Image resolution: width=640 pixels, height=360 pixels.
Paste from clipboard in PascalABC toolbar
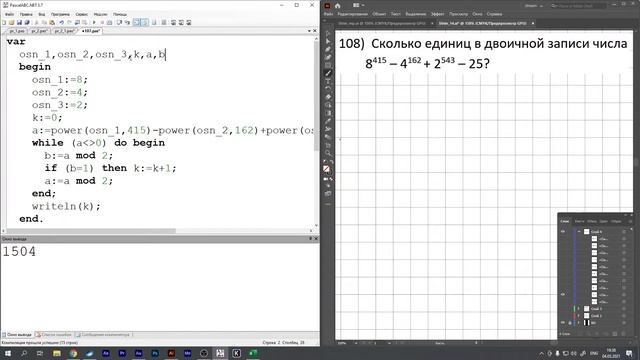pyautogui.click(x=52, y=22)
